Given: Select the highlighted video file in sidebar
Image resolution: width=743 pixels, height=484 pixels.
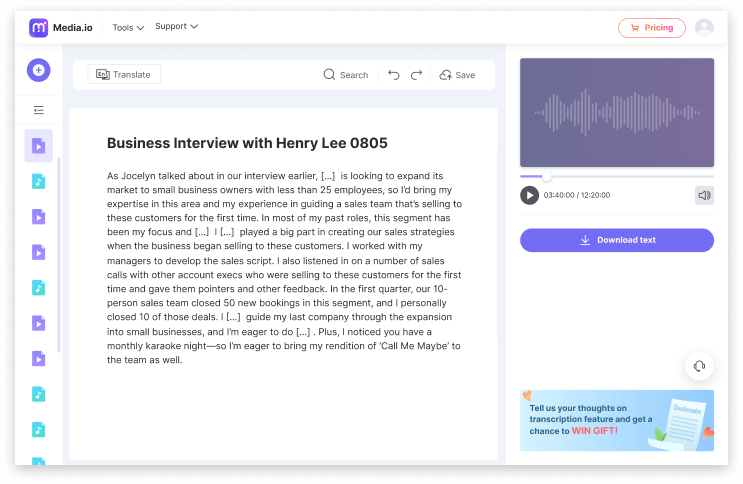Looking at the screenshot, I should tap(38, 146).
